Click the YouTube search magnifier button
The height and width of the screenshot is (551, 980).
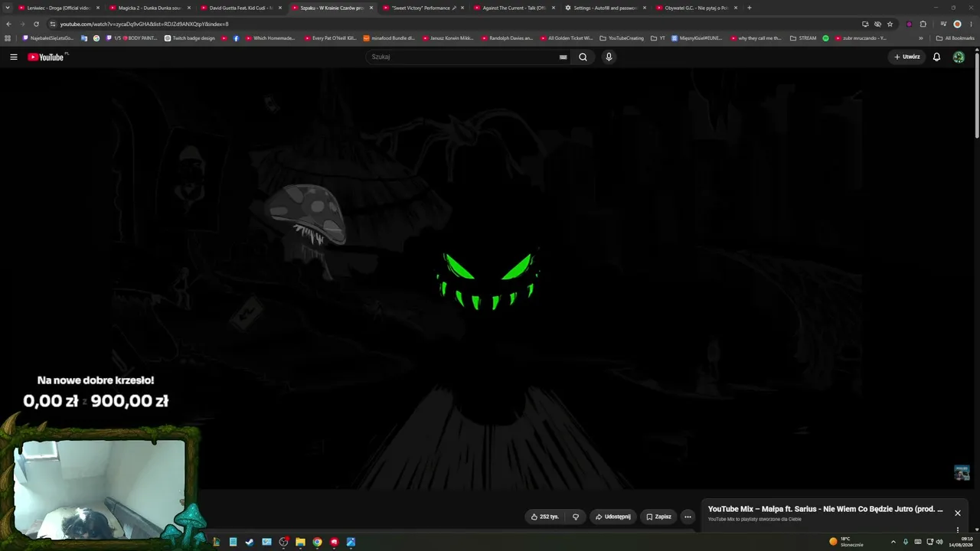[x=583, y=57]
